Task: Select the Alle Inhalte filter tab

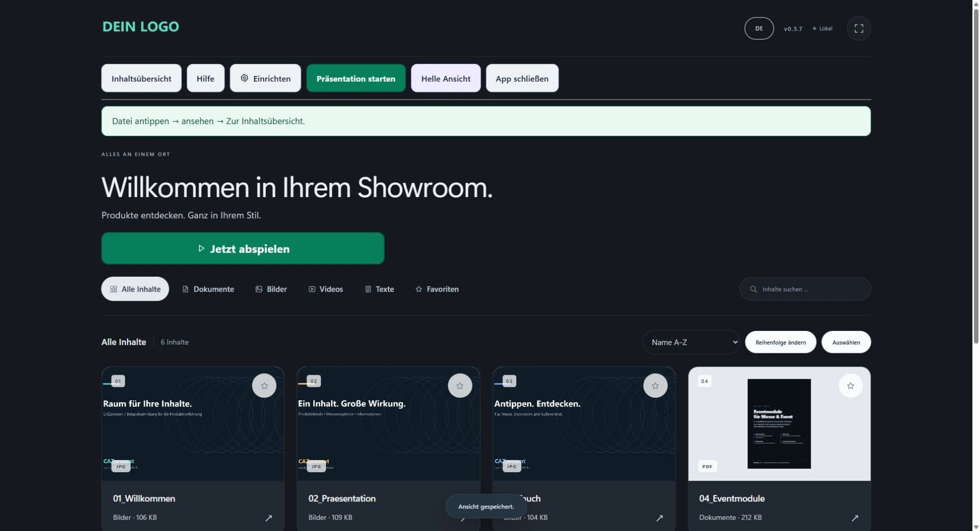Action: tap(135, 289)
